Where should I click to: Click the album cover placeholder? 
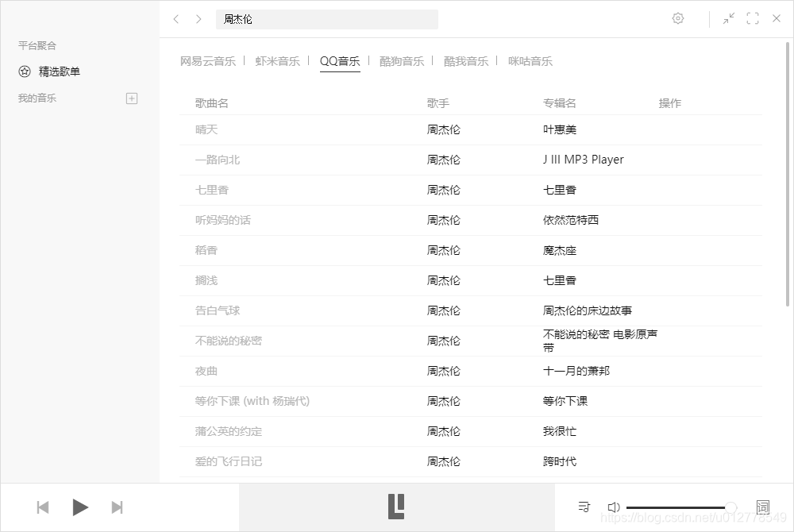click(x=396, y=507)
